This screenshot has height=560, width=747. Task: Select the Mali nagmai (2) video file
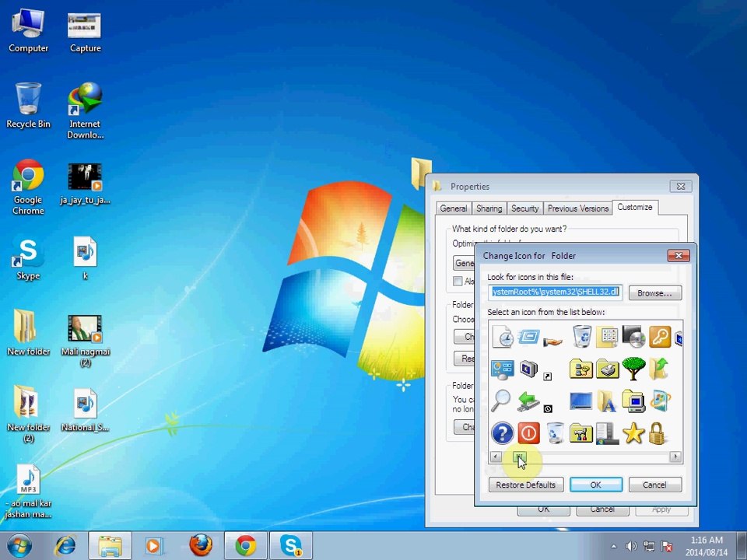coord(85,341)
